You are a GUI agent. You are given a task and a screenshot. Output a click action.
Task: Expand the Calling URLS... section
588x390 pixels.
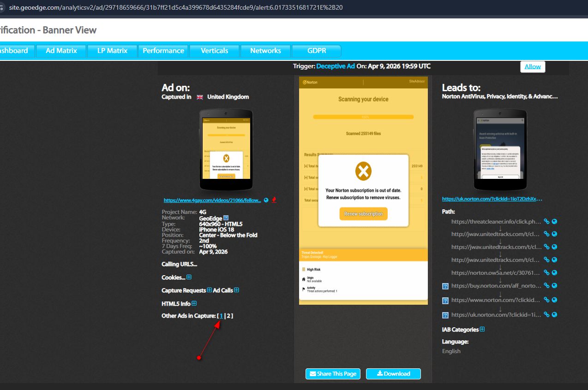point(179,264)
